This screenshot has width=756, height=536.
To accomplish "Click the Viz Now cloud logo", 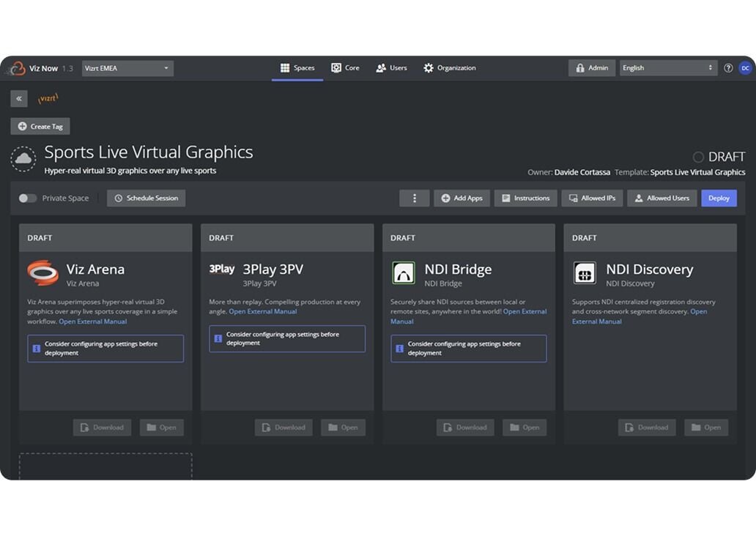I will 16,68.
